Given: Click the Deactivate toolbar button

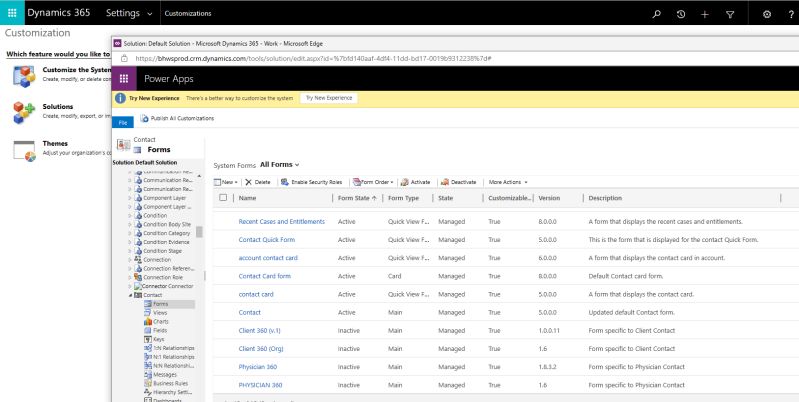Looking at the screenshot, I should pos(459,182).
